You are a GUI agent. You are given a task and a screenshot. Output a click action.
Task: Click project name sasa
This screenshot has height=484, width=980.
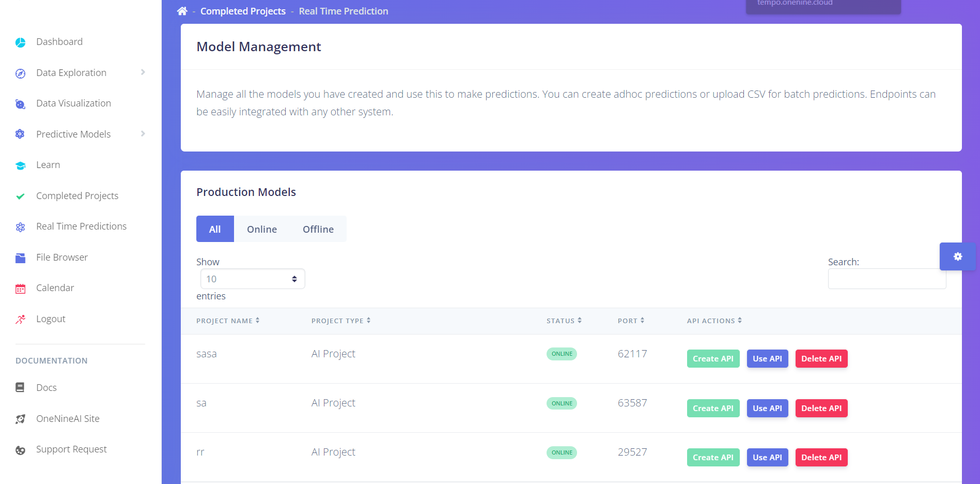pyautogui.click(x=207, y=354)
